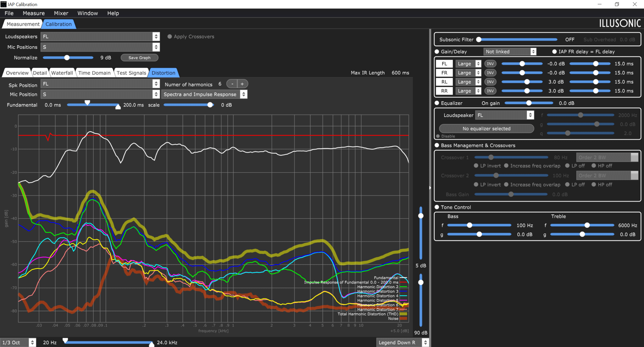Click the Bass frequency slider handle
This screenshot has height=347, width=644.
tap(469, 225)
